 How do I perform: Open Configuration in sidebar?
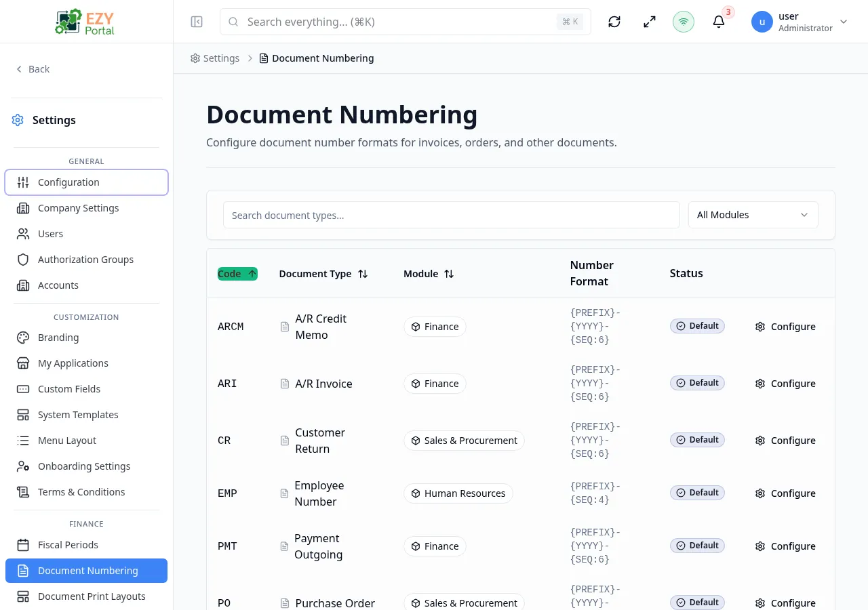86,182
